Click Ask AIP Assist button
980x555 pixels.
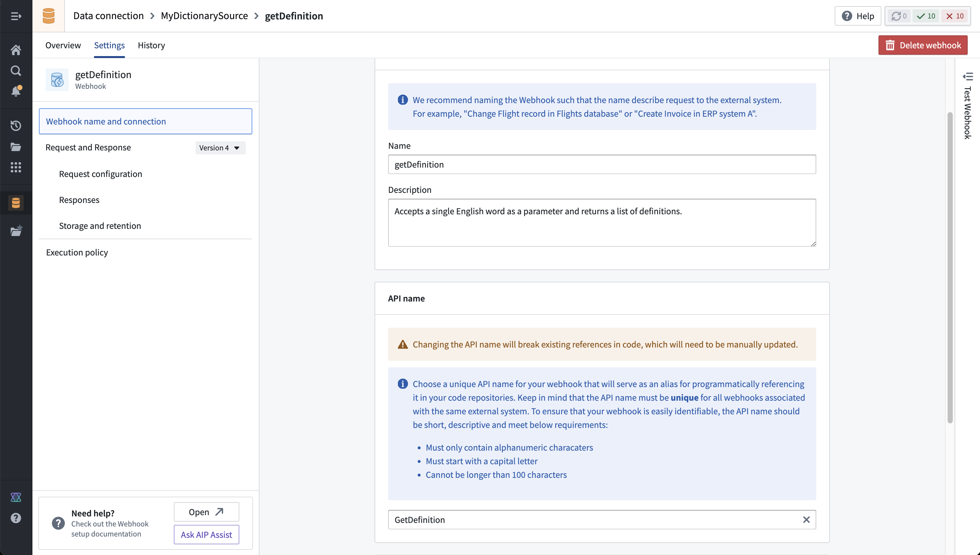point(206,535)
